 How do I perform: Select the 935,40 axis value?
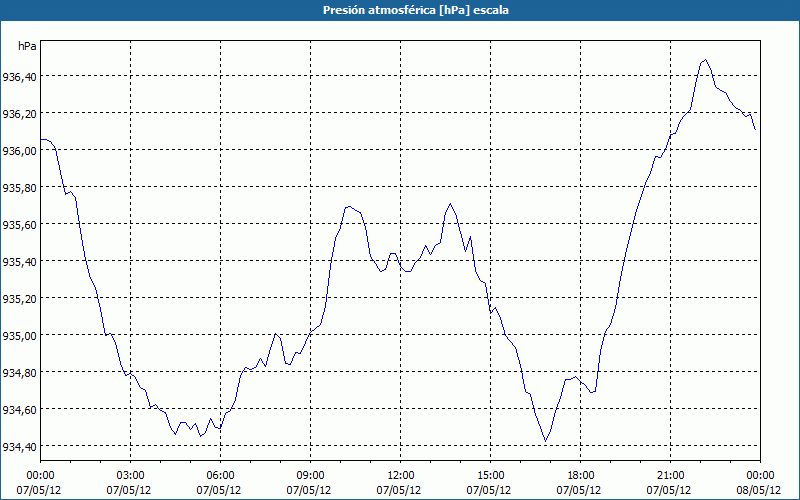[x=19, y=263]
